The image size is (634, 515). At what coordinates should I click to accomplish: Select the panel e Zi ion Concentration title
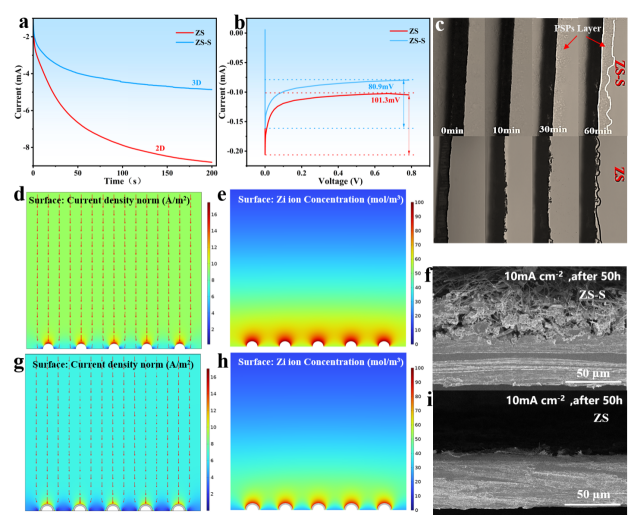pos(316,200)
